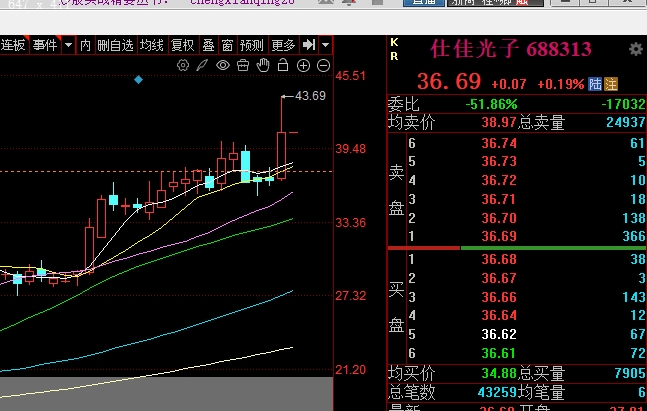647x411 pixels.
Task: Click sell level 6 price 36.74
Action: tap(499, 143)
